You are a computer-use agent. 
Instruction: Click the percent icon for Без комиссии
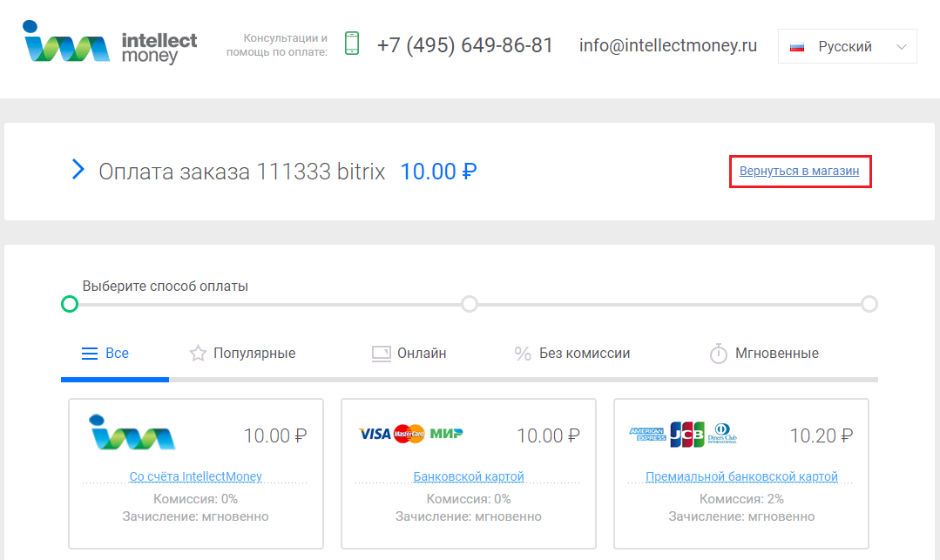coord(523,354)
